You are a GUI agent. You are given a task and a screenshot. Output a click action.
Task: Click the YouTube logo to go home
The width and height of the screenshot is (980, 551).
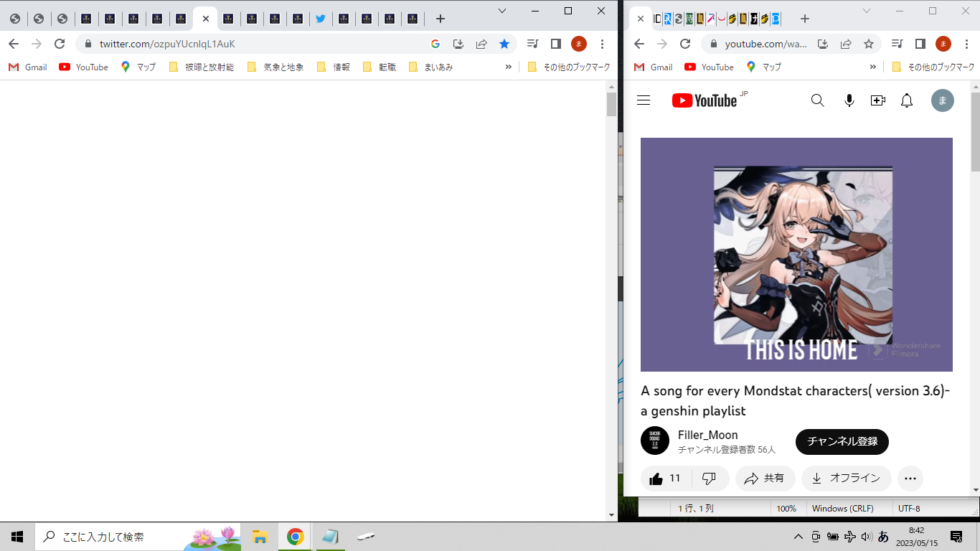(x=705, y=100)
